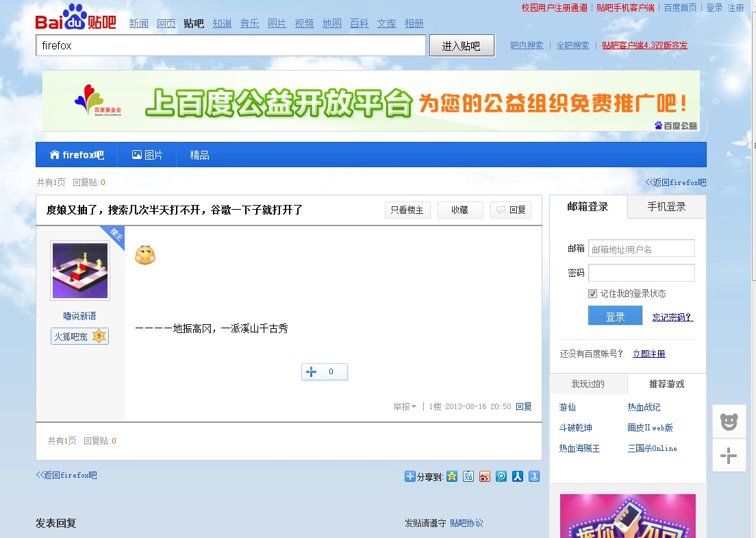This screenshot has width=756, height=538.
Task: Open the 新闻 nav link
Action: (x=139, y=23)
